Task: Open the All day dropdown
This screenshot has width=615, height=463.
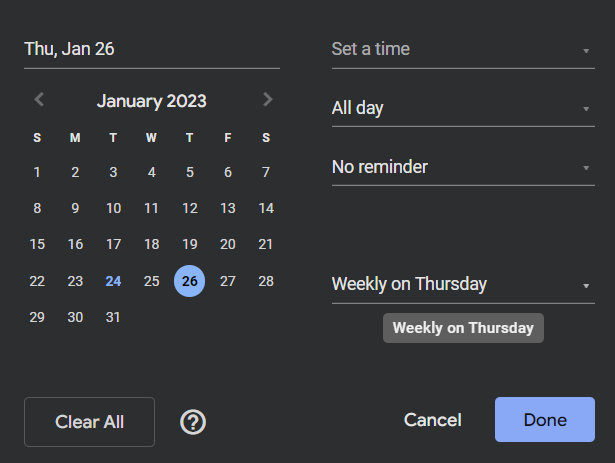Action: pos(463,108)
